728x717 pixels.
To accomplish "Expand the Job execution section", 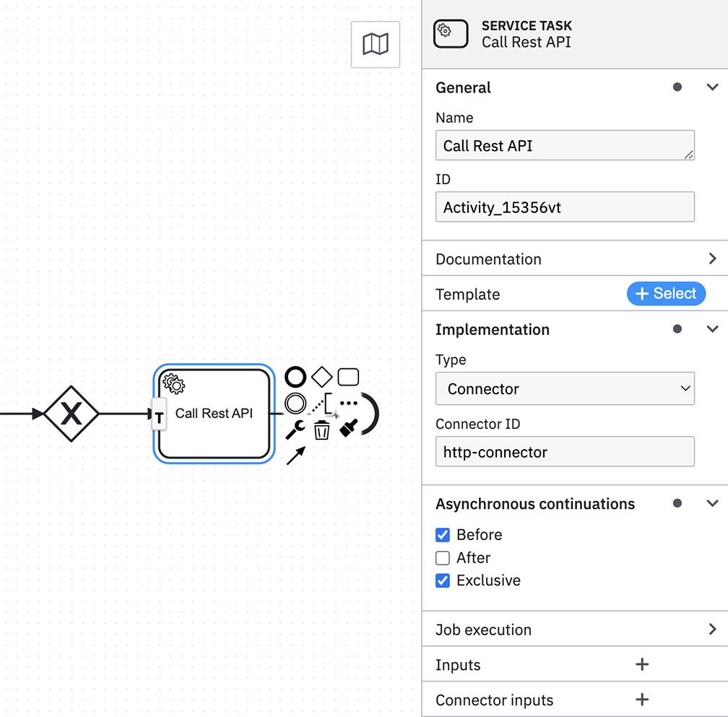I will coord(712,630).
